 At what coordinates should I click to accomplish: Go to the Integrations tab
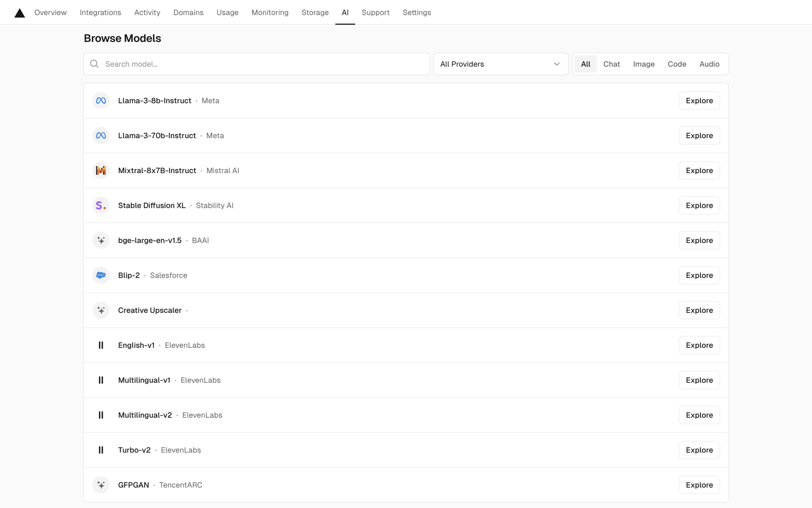coord(100,13)
